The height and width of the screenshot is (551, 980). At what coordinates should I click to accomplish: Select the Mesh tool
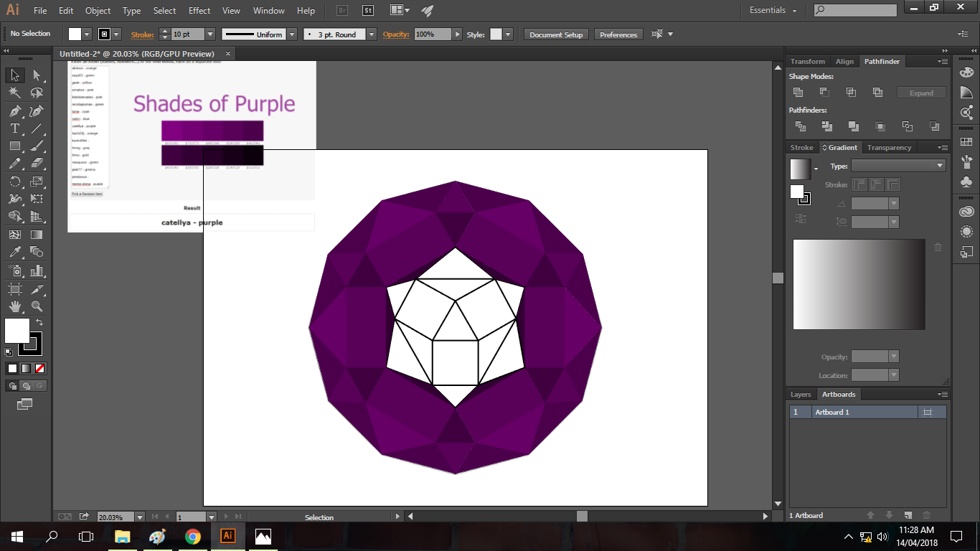(14, 235)
